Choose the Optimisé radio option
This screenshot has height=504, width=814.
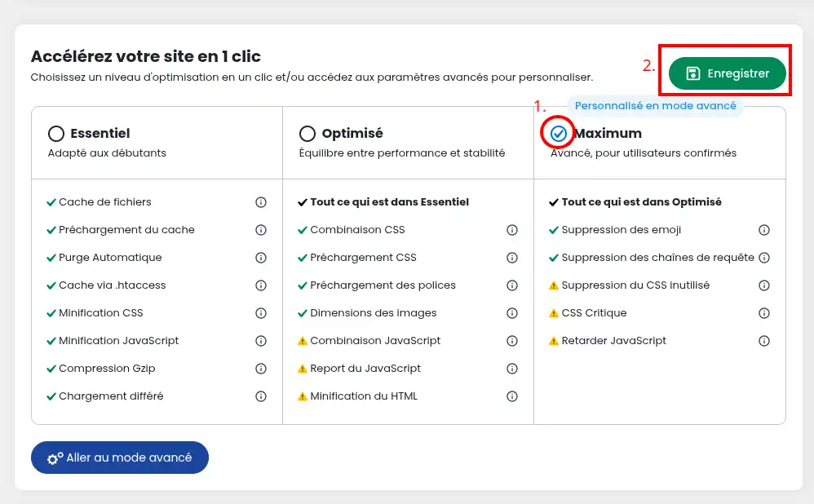point(307,134)
